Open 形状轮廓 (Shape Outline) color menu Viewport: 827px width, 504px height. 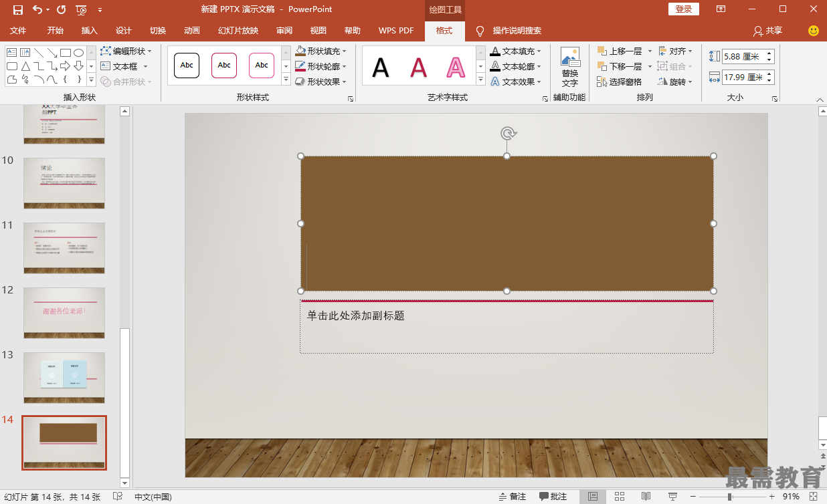[321, 66]
